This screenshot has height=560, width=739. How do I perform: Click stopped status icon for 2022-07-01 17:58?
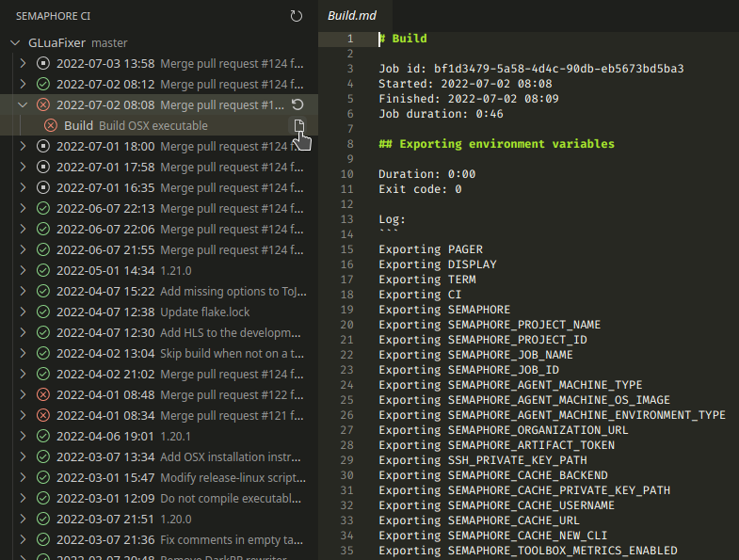tap(43, 167)
